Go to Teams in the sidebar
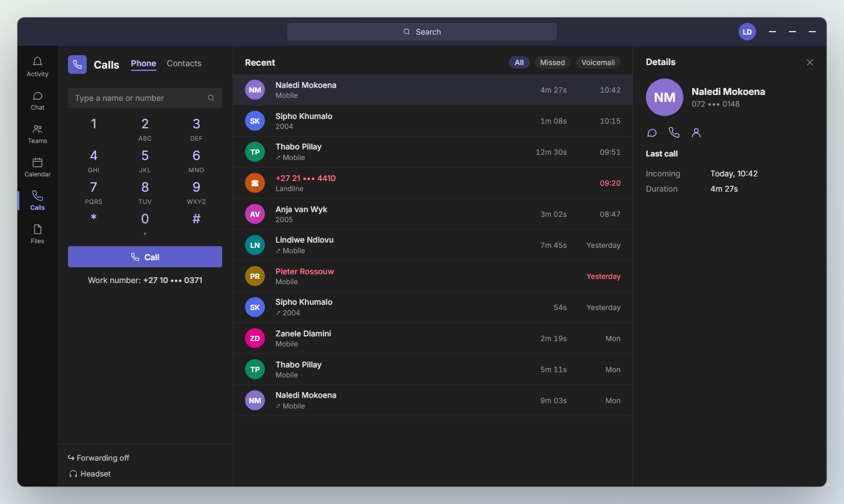Screen dimensions: 844x504 point(38,134)
